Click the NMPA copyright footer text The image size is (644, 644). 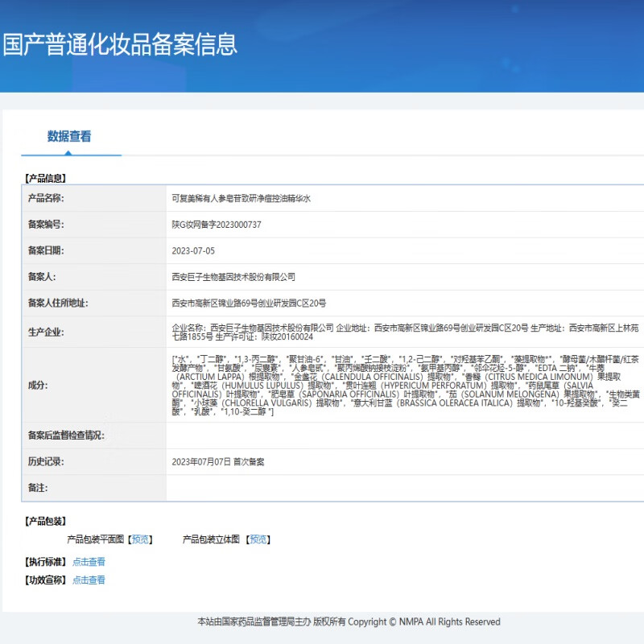coord(349,621)
